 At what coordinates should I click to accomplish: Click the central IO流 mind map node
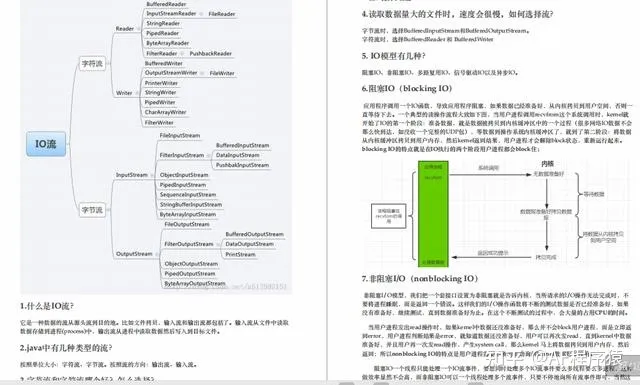[46, 144]
